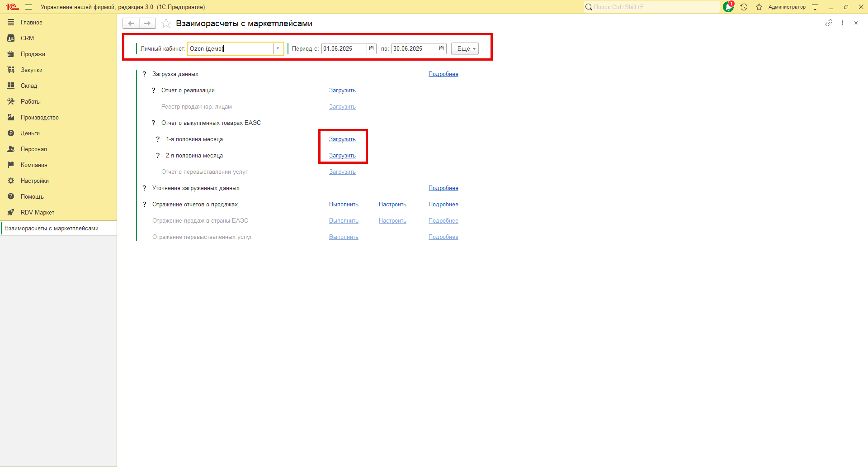Open Подробнее for Отражение отчетов о продажах
Image resolution: width=868 pixels, height=467 pixels.
pyautogui.click(x=443, y=204)
